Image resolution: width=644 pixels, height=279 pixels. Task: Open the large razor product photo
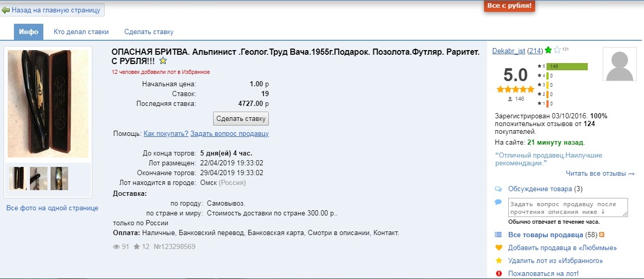tap(48, 104)
